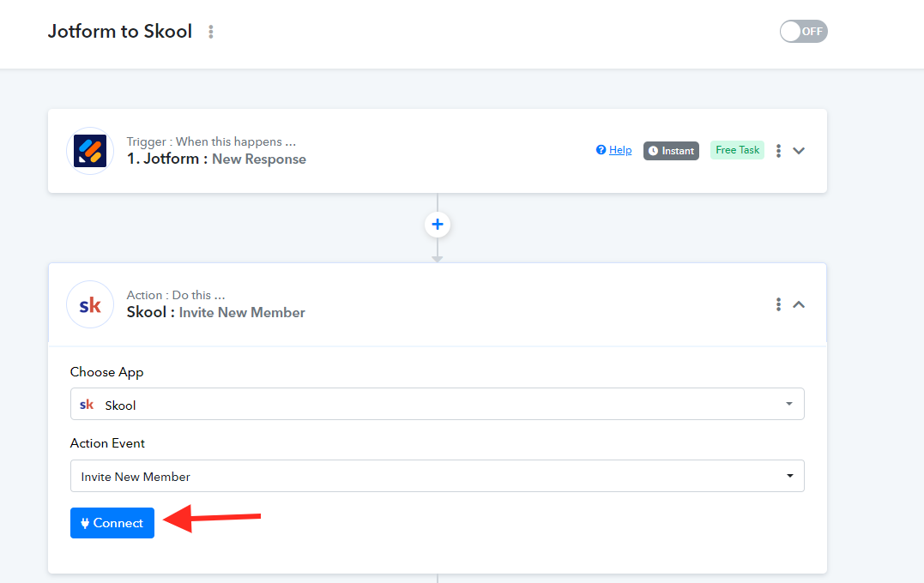
Task: Open three-dot menu of Jotform trigger step
Action: pos(778,151)
